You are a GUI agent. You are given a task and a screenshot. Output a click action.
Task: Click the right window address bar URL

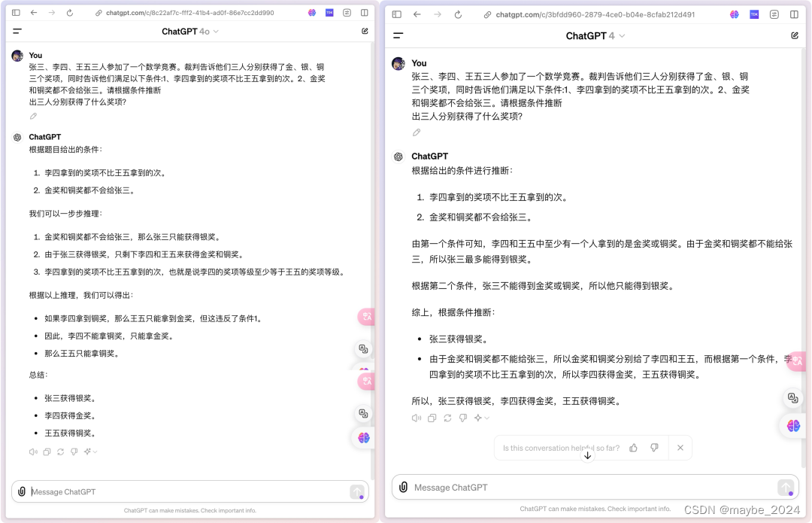[x=595, y=14]
